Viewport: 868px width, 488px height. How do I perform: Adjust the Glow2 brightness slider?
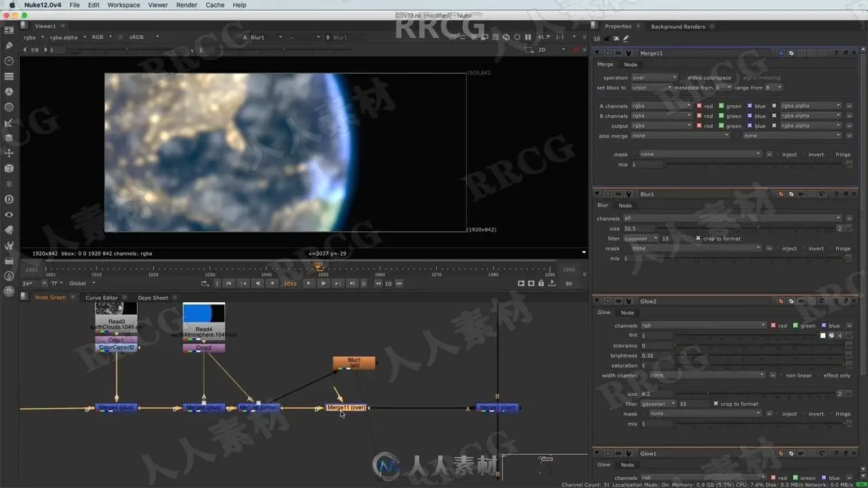click(x=759, y=356)
